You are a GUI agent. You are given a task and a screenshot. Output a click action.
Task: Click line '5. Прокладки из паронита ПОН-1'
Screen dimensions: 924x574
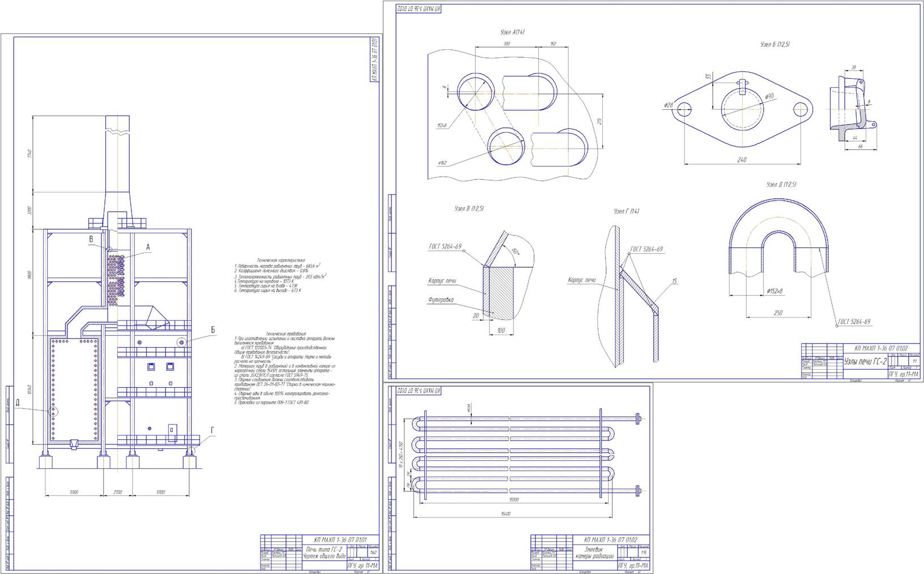271,402
